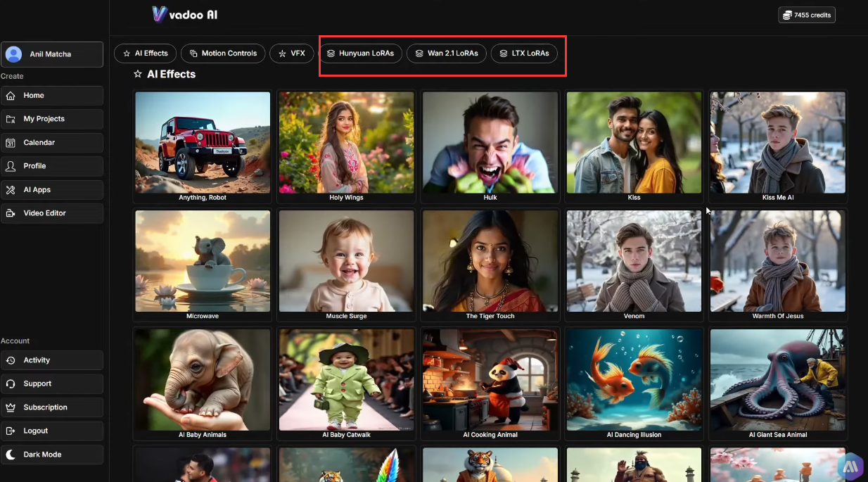Open AI Apps section

pyautogui.click(x=52, y=190)
